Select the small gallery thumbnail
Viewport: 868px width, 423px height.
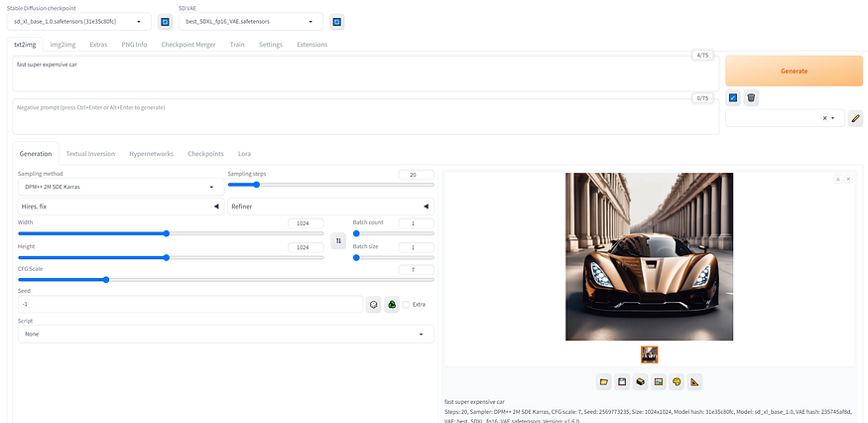(650, 354)
